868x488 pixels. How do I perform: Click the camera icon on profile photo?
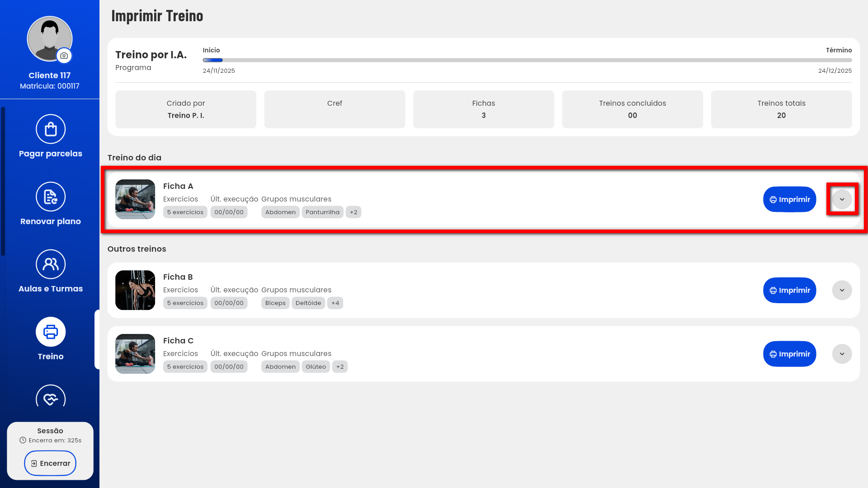64,56
